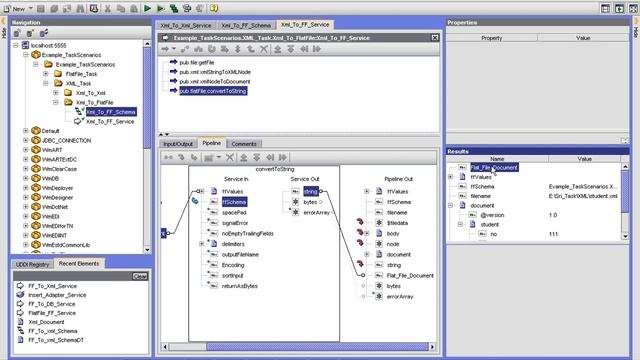Viewport: 640px width, 360px height.
Task: Click the Cut scissors toolbar icon
Action: [108, 8]
